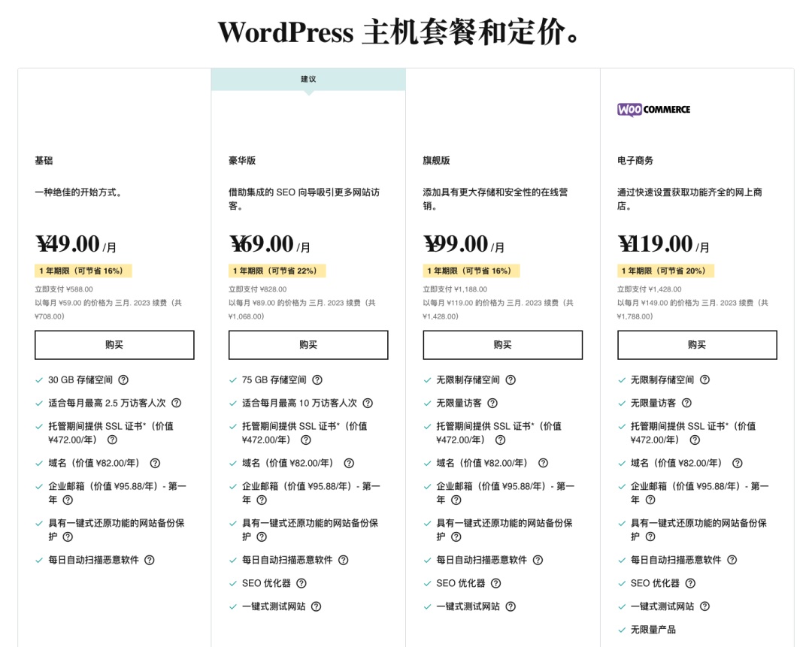Click the ¥119.00/月 price
The width and height of the screenshot is (812, 647).
pyautogui.click(x=663, y=243)
